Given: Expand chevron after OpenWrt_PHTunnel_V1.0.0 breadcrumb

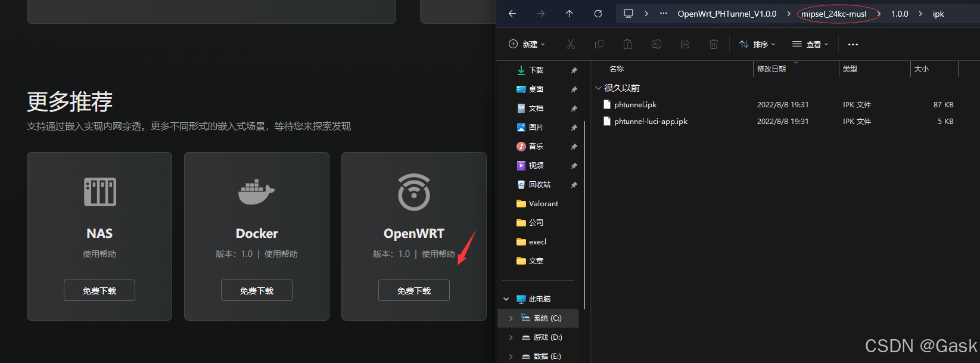Looking at the screenshot, I should tap(789, 14).
